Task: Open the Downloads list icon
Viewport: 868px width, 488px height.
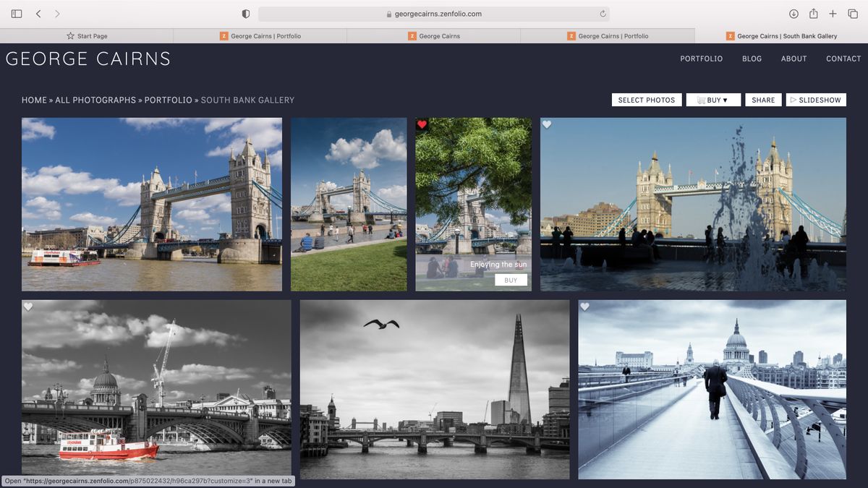Action: tap(793, 13)
